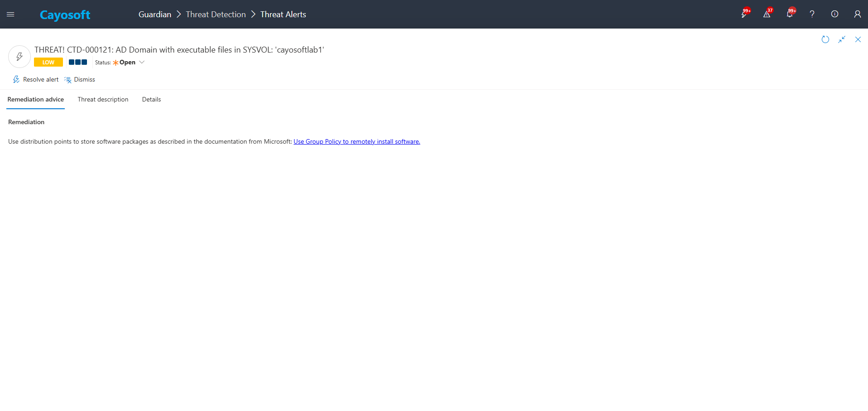Screen dimensions: 868x411
Task: Click the yellow LOW severity badge
Action: (x=48, y=63)
